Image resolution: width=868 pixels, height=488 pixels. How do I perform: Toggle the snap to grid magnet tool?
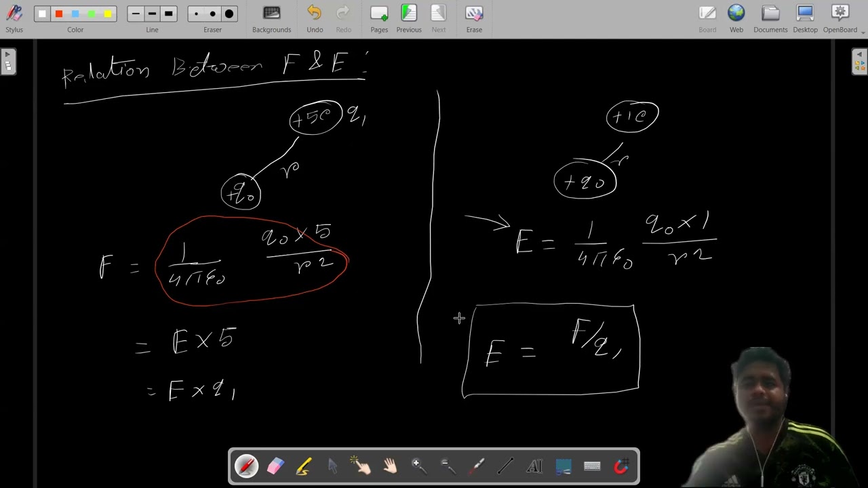(x=620, y=466)
